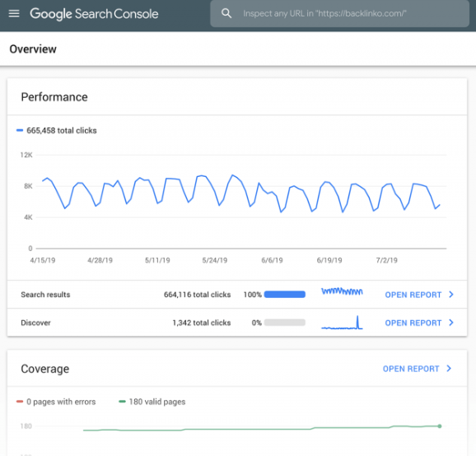Click the Search results sparkline chart
This screenshot has width=476, height=456.
342,291
